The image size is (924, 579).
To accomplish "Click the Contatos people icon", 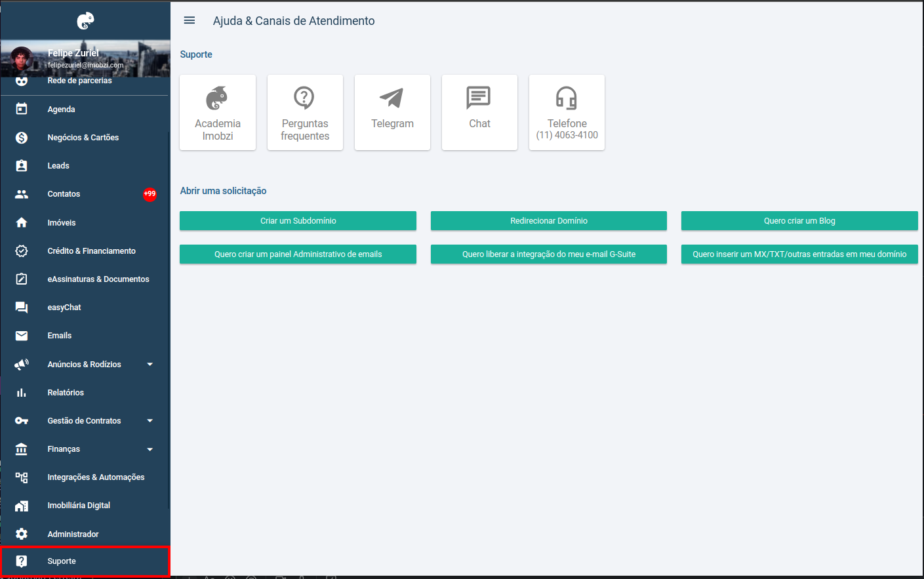I will pos(22,194).
